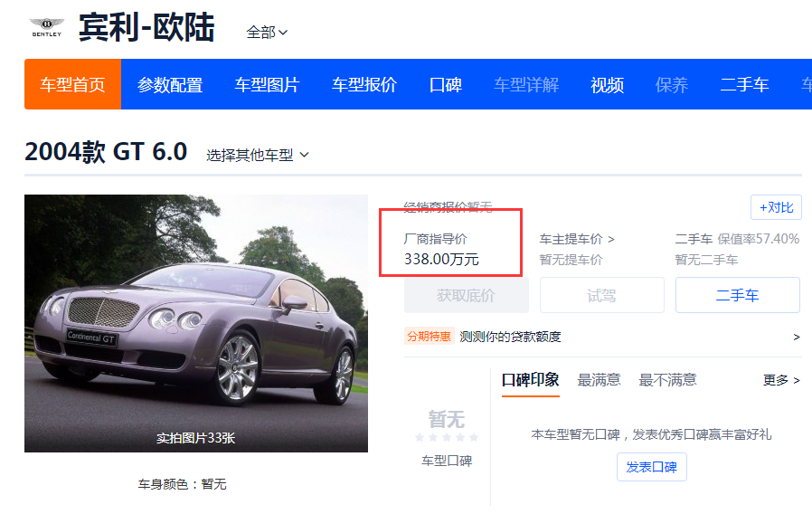Click the 二手车 button below price
The height and width of the screenshot is (514, 812).
point(738,295)
